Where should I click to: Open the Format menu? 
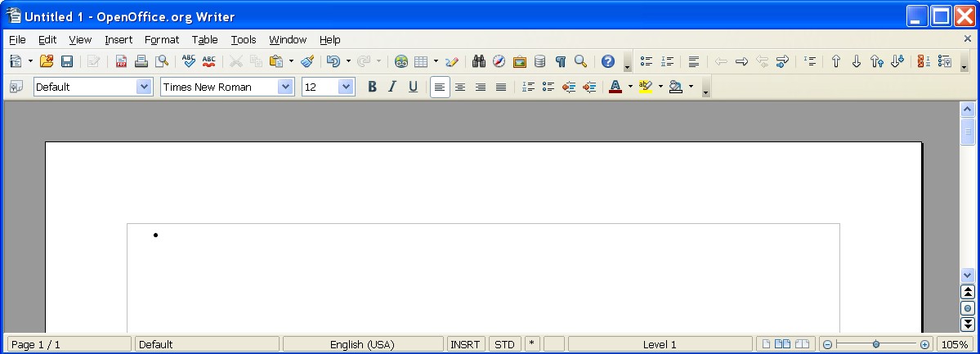162,39
